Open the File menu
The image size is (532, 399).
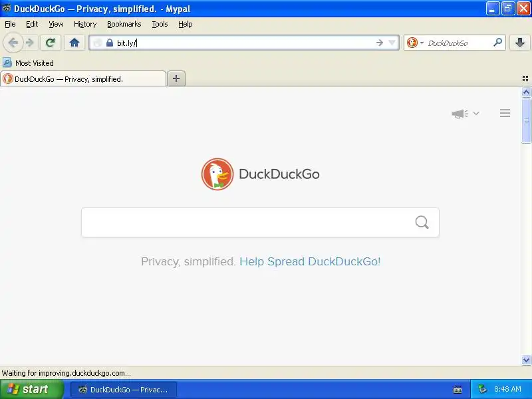[x=10, y=24]
